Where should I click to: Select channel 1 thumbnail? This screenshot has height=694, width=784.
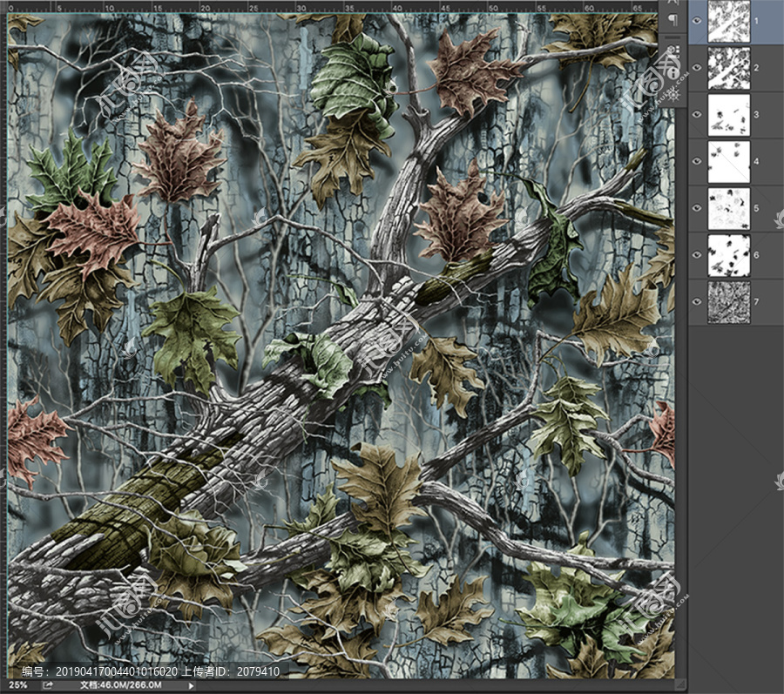729,21
